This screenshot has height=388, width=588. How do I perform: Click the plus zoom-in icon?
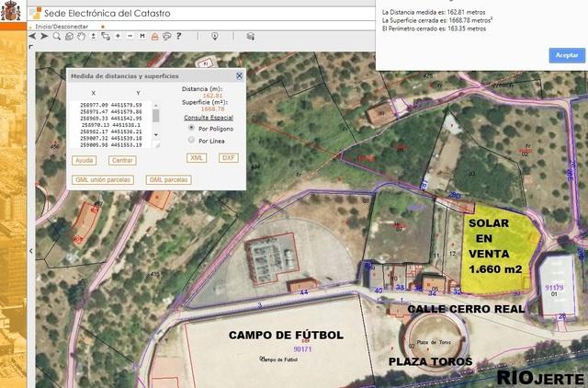click(x=118, y=36)
